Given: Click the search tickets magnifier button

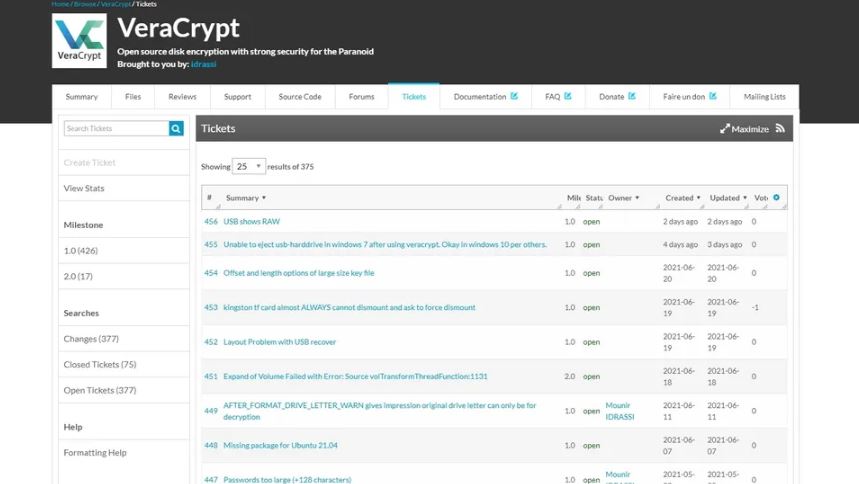Looking at the screenshot, I should (x=176, y=128).
